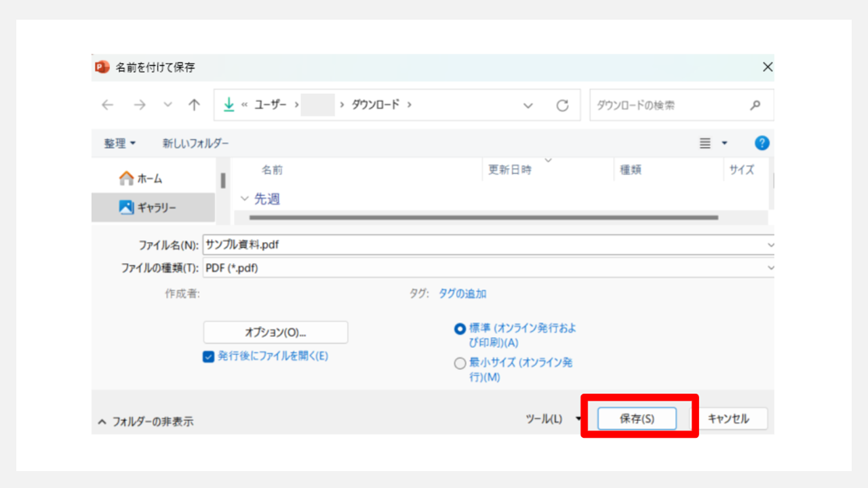Select ユーザー in the address path
Image resolution: width=868 pixels, height=488 pixels.
[270, 105]
